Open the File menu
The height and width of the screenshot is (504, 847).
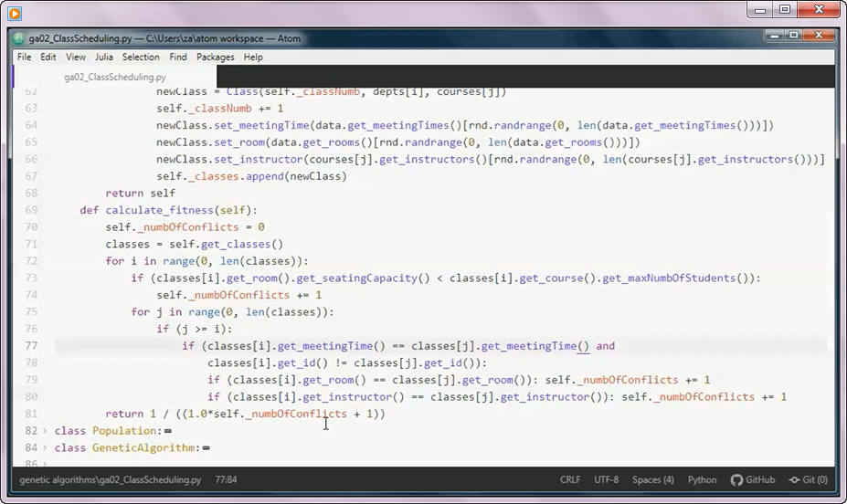(24, 57)
